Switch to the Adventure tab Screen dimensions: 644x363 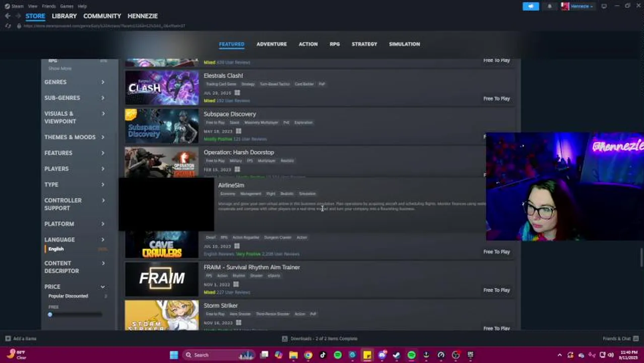pyautogui.click(x=271, y=44)
